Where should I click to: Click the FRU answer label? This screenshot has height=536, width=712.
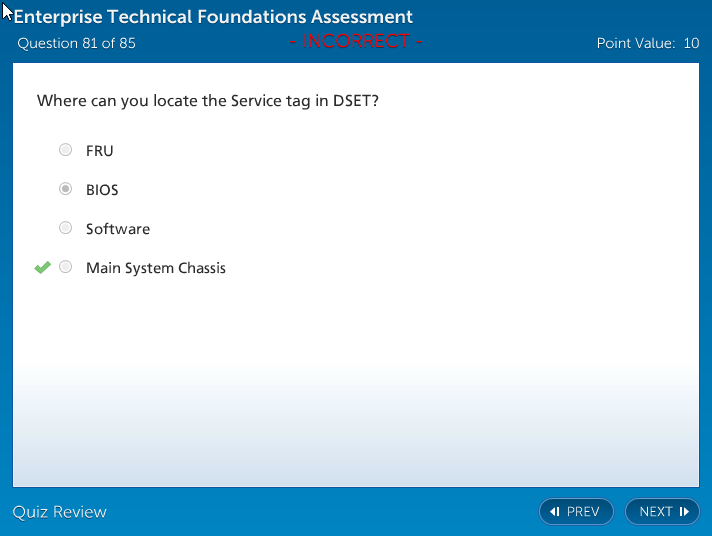click(x=99, y=151)
